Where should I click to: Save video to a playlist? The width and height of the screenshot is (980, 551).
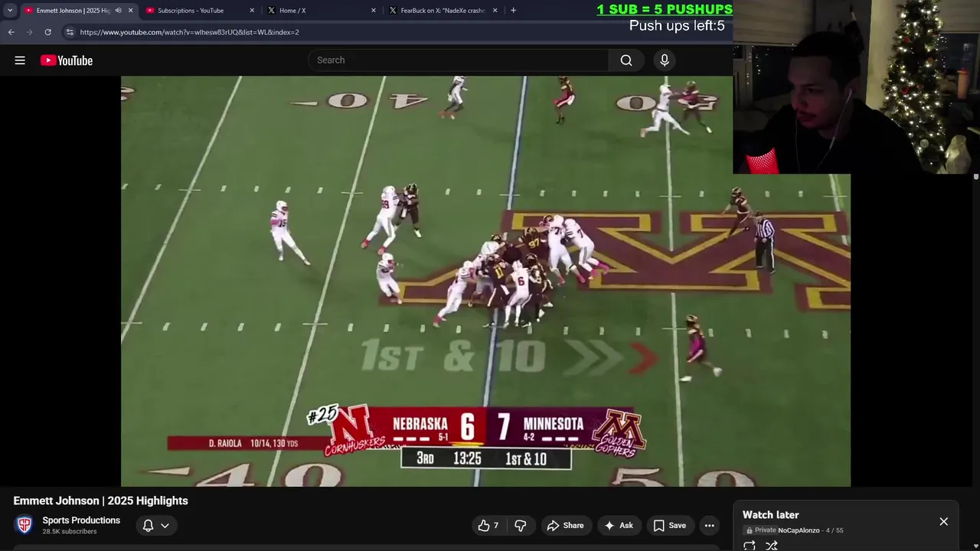[669, 525]
